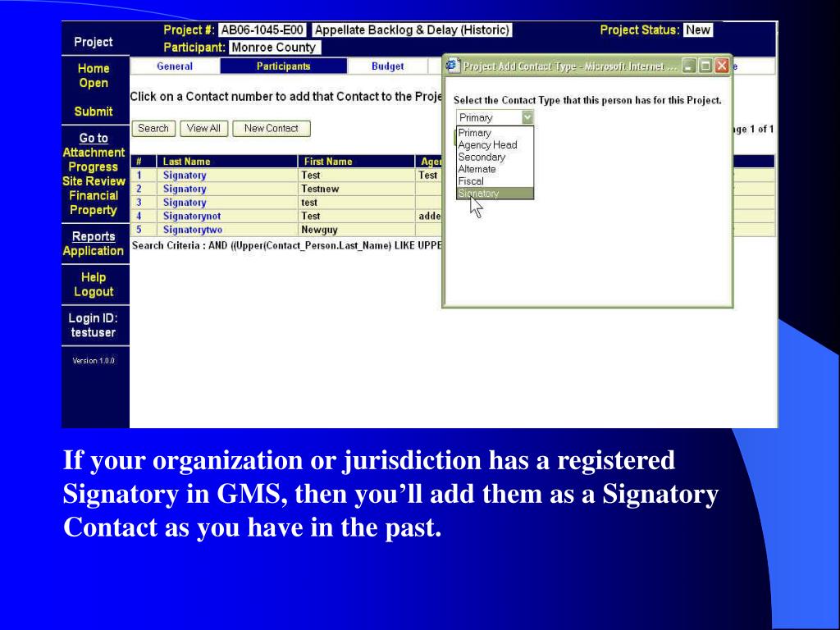This screenshot has height=630, width=840.
Task: Select contact number 5 Signatorytwo
Action: (139, 230)
